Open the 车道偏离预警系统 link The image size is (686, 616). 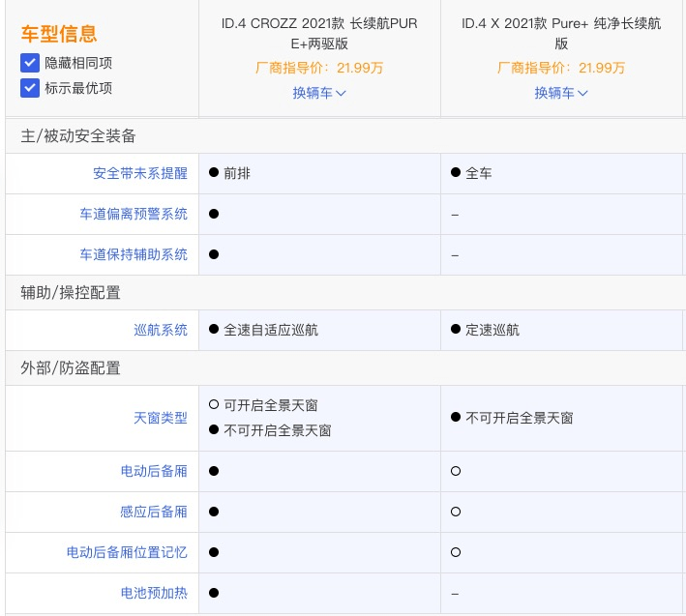(x=134, y=214)
